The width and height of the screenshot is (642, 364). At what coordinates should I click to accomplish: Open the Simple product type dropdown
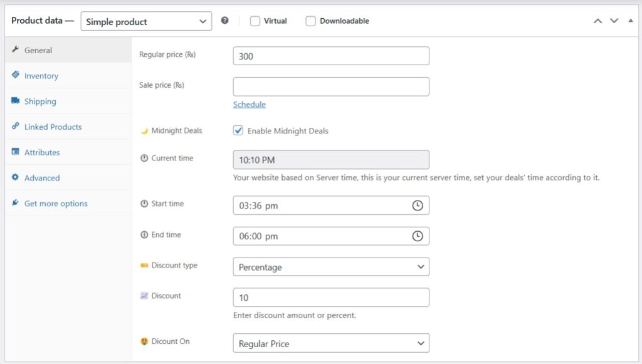146,21
